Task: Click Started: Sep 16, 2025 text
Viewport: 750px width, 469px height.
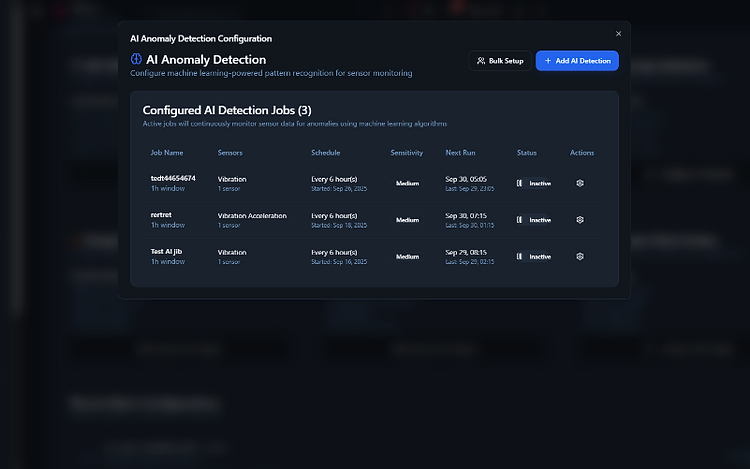Action: [x=339, y=262]
